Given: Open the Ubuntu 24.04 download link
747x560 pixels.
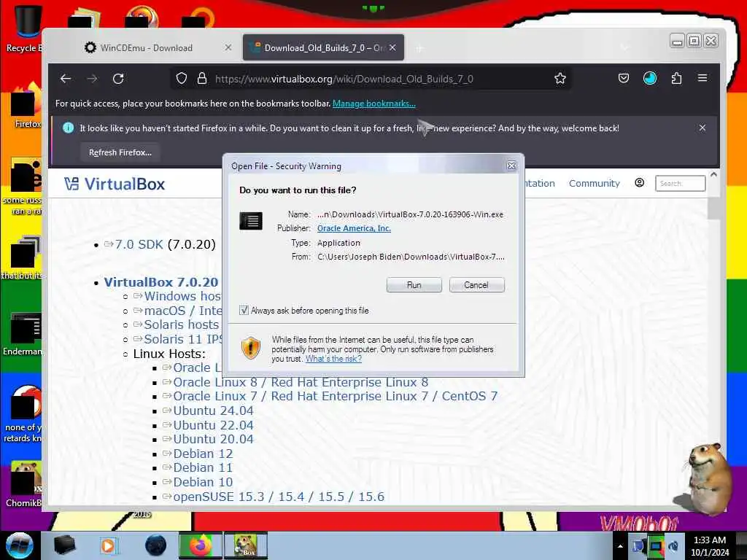Looking at the screenshot, I should pyautogui.click(x=213, y=411).
